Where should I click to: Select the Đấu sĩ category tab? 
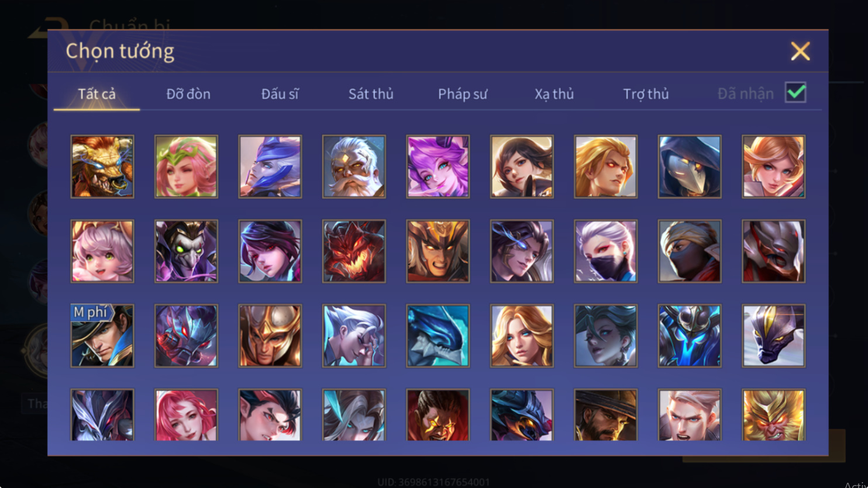coord(280,94)
